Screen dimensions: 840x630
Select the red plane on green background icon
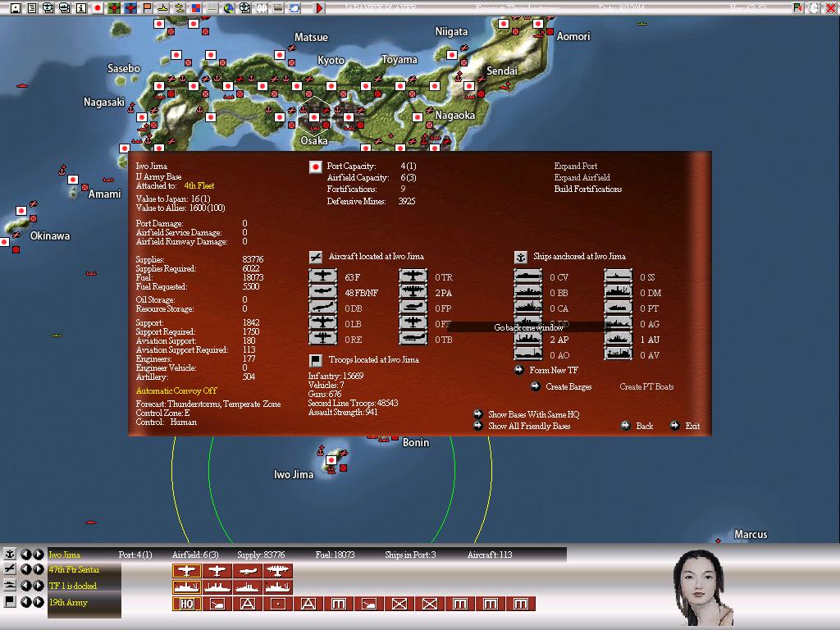click(113, 8)
